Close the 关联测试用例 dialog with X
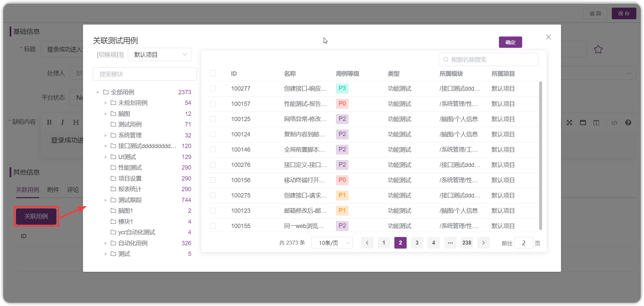 (548, 37)
